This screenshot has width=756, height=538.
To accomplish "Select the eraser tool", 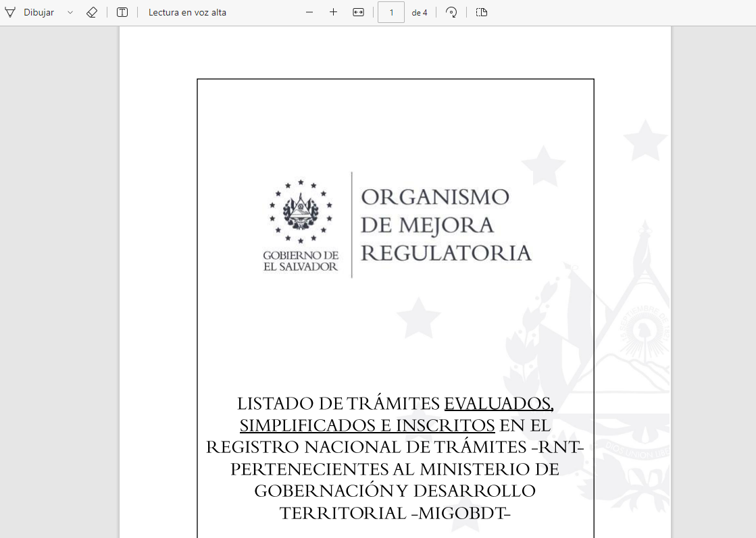I will coord(92,13).
